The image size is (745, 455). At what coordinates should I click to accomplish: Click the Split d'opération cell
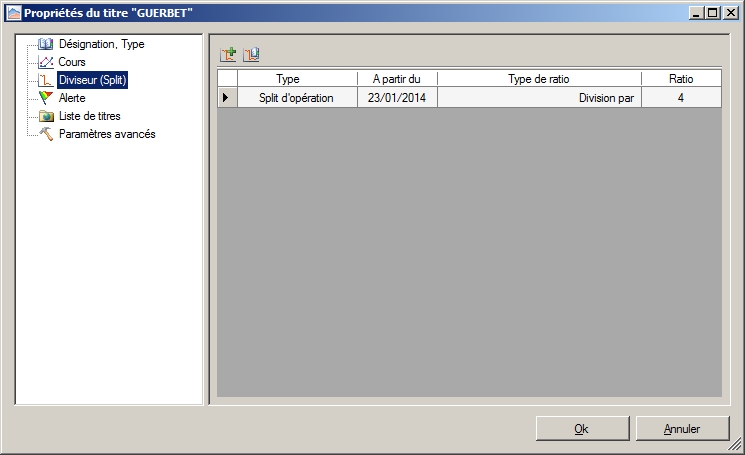click(x=297, y=97)
